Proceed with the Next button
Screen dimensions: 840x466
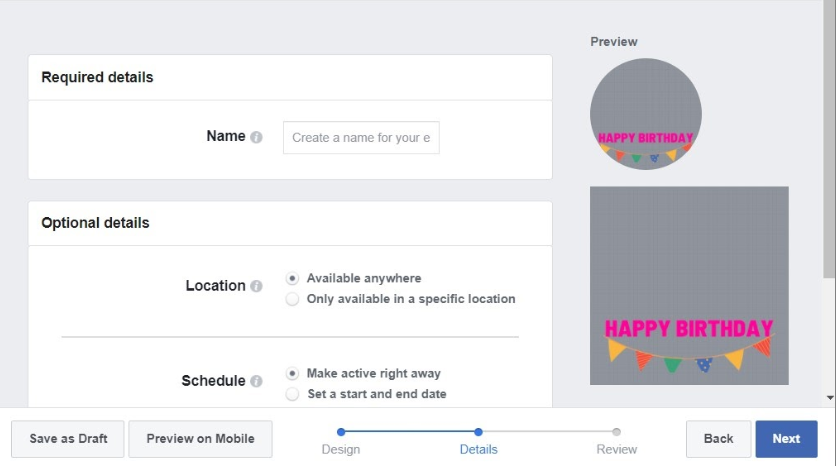[786, 439]
